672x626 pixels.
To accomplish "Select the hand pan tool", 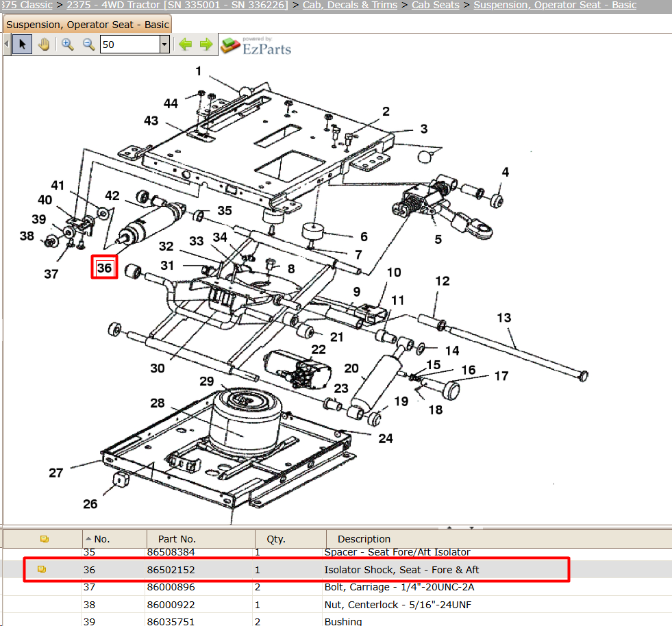I will (44, 44).
